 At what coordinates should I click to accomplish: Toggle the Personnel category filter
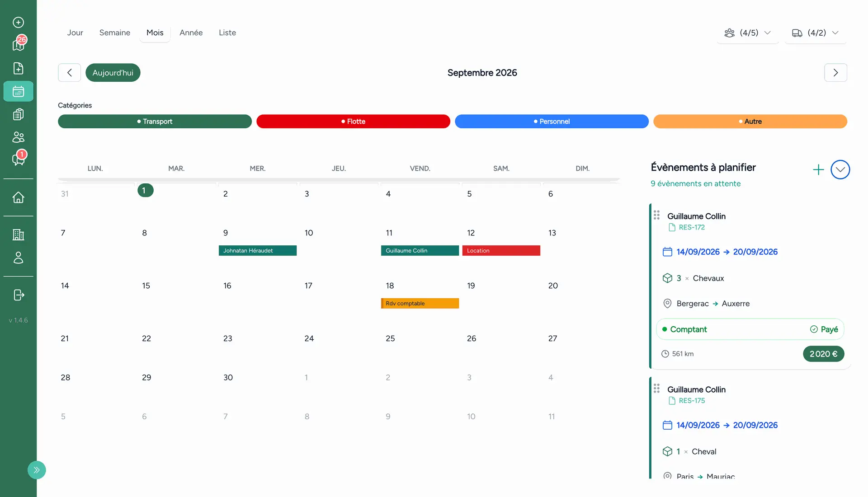pyautogui.click(x=552, y=122)
